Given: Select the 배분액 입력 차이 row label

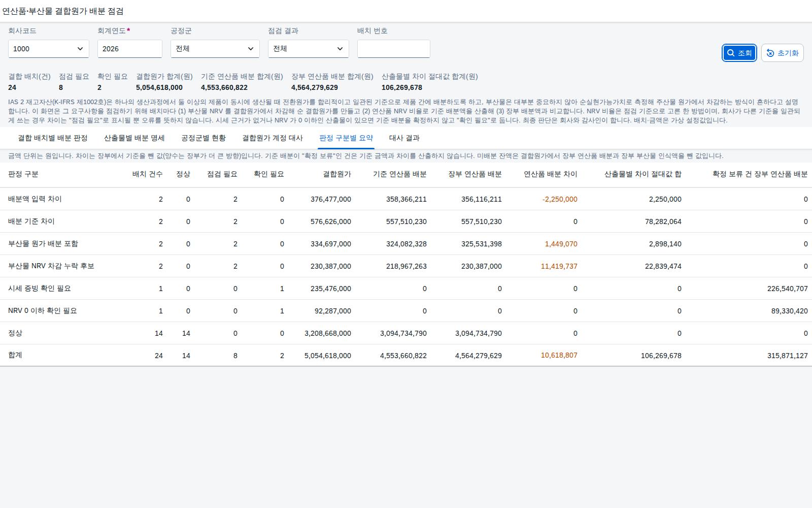Looking at the screenshot, I should coord(35,199).
